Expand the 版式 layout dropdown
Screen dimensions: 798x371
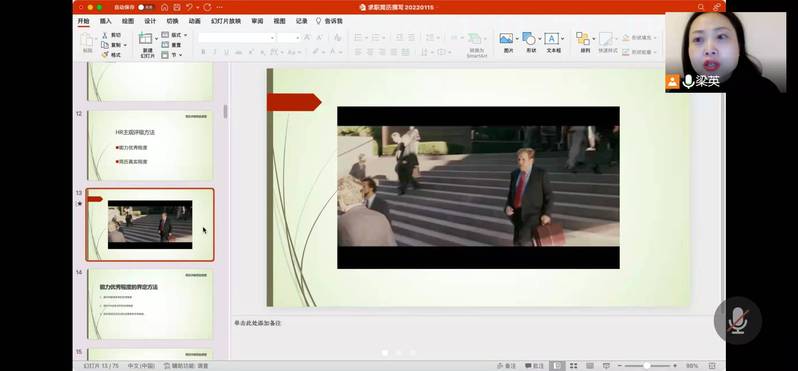coord(185,35)
